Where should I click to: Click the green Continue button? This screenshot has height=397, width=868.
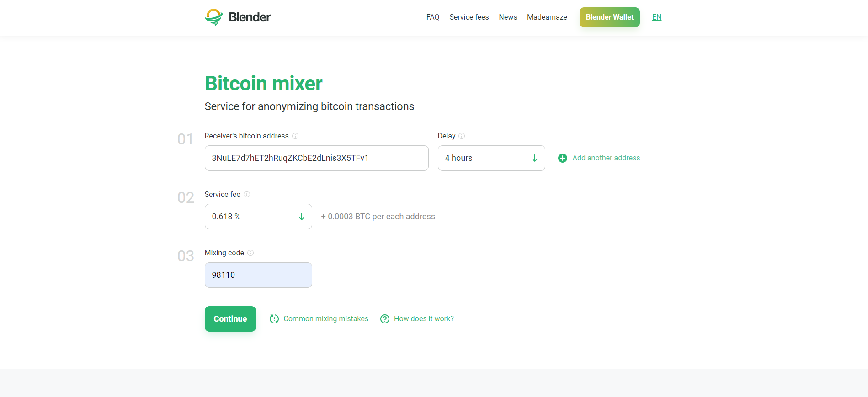(x=230, y=319)
